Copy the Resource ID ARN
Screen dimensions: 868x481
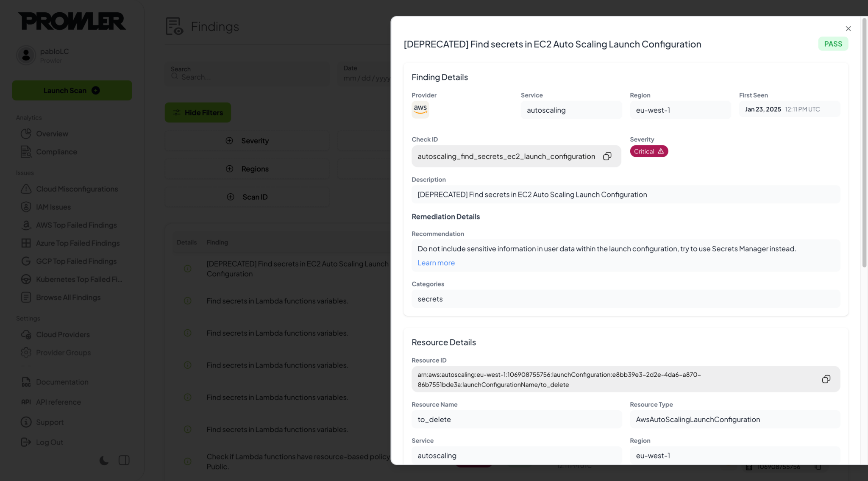coord(826,379)
